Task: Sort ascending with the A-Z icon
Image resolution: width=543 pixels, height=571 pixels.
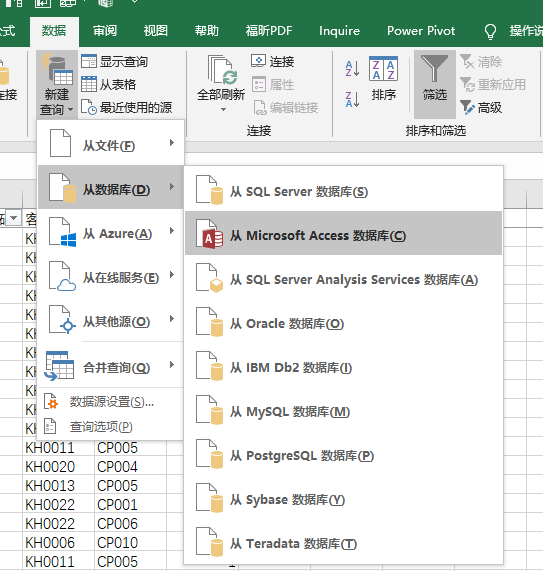Action: [x=352, y=68]
